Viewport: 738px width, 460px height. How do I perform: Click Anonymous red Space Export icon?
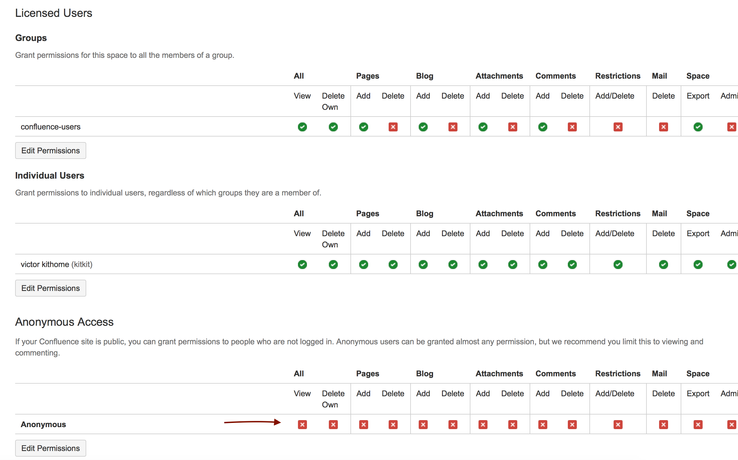(698, 424)
